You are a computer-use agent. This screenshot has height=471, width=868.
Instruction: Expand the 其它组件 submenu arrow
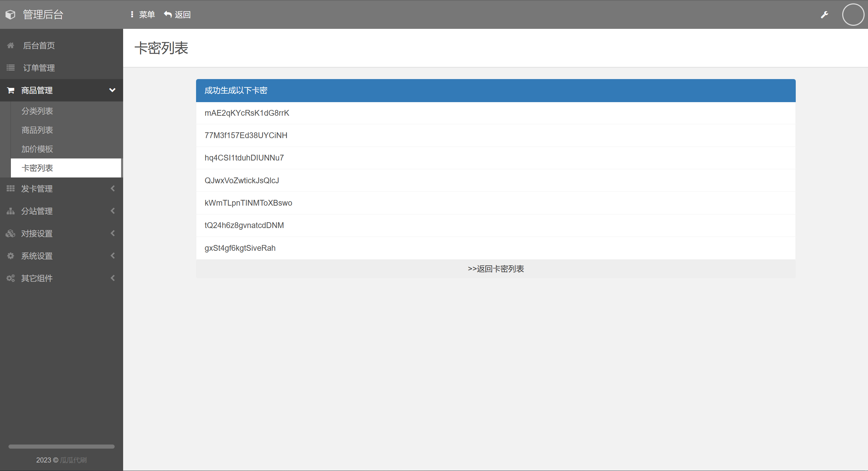[113, 278]
